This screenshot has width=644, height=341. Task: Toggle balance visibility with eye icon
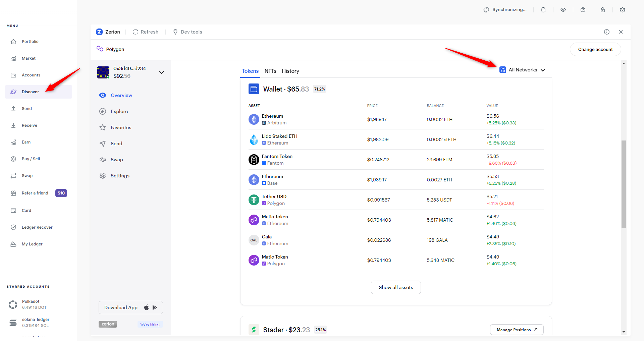click(x=563, y=10)
